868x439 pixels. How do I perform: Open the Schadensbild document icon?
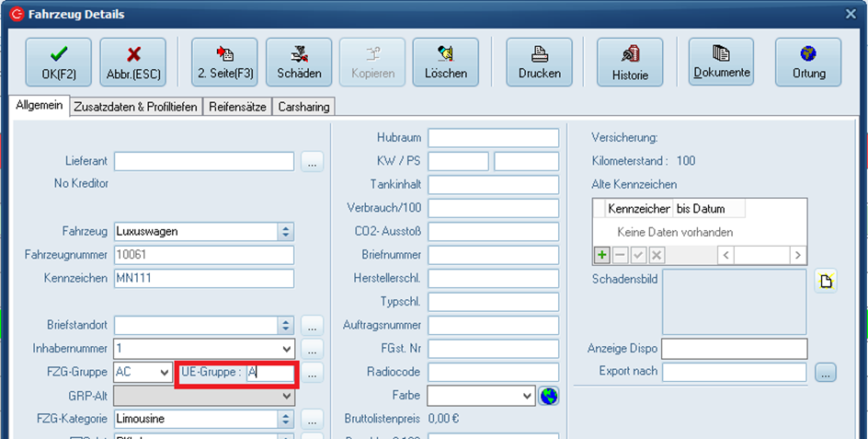[x=826, y=282]
